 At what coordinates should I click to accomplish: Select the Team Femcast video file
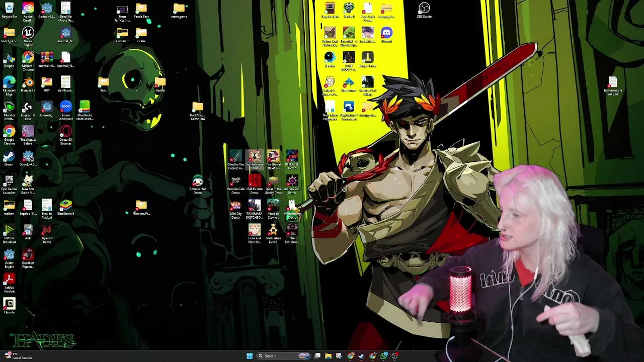122,13
